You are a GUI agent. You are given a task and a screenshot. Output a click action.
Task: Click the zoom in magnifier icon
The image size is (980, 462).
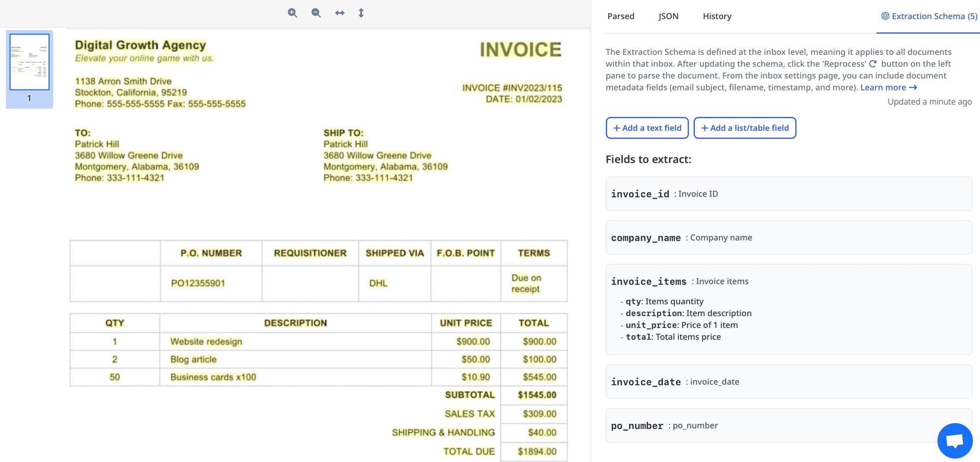[x=293, y=13]
